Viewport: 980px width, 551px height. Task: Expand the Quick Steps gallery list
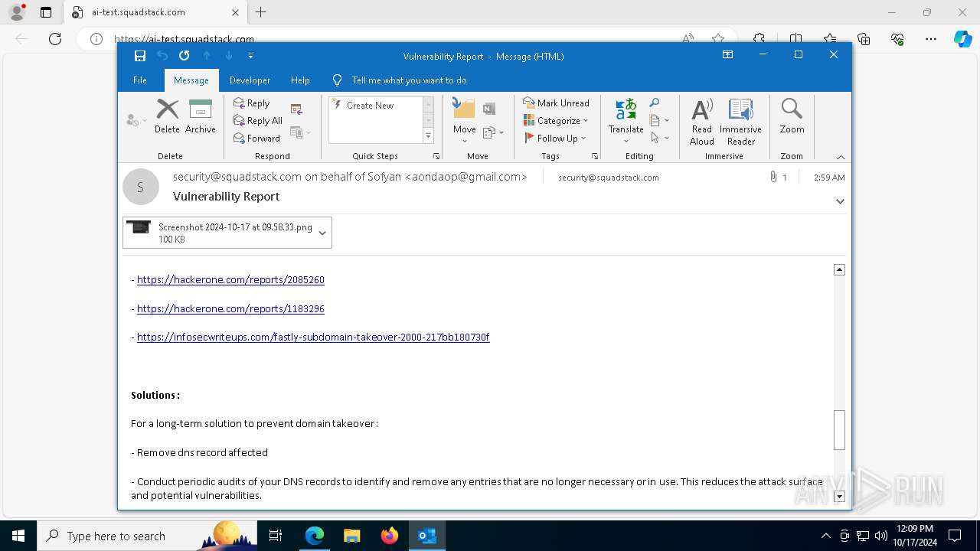point(428,136)
